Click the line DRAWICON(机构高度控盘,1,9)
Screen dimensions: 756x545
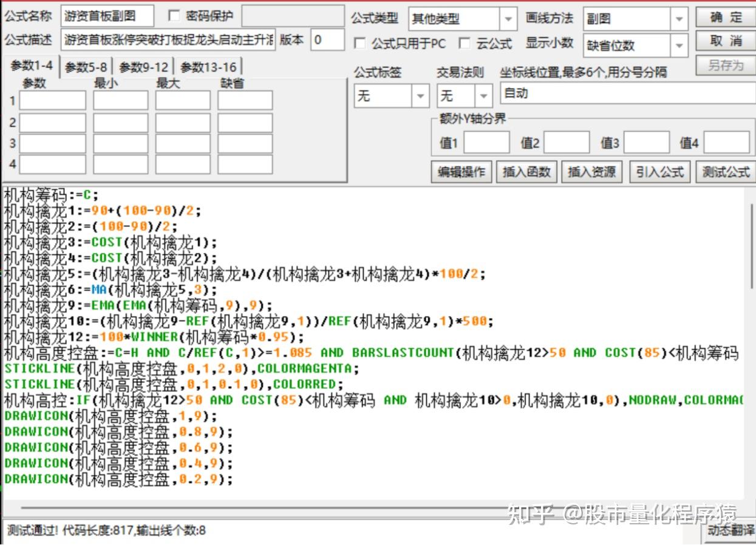point(111,416)
